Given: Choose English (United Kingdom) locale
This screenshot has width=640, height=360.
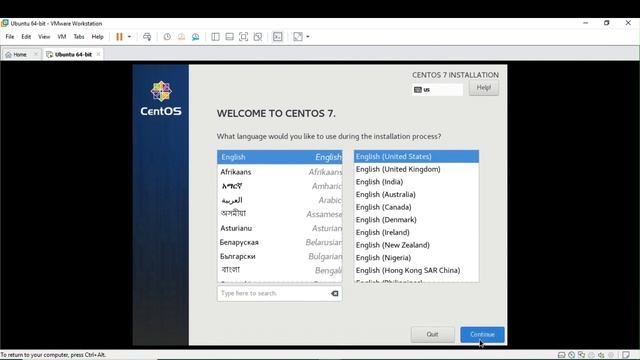Looking at the screenshot, I should pyautogui.click(x=416, y=169).
